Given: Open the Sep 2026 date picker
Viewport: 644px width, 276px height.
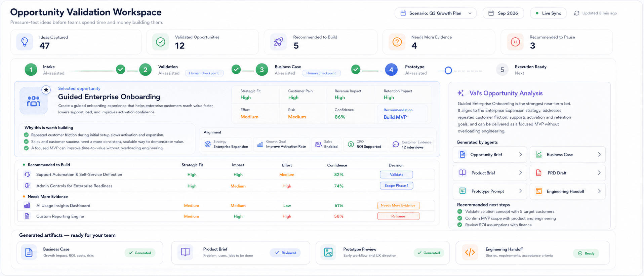Looking at the screenshot, I should [x=503, y=13].
